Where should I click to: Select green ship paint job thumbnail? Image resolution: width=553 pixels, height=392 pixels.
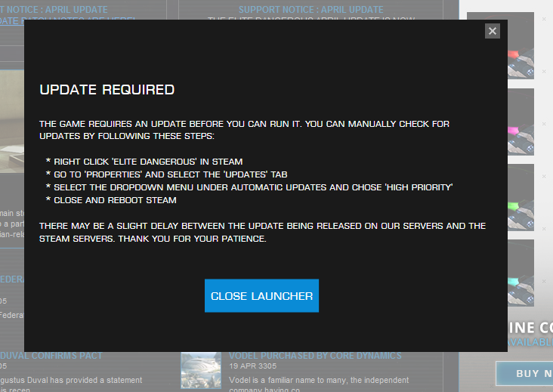521,197
